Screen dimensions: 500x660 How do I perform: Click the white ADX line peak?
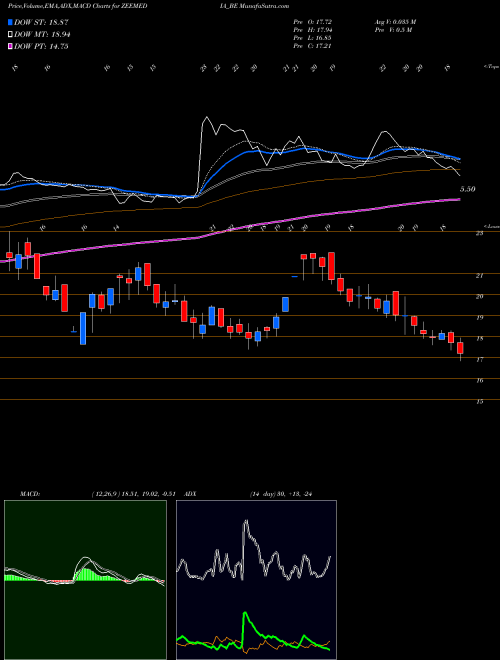(245, 522)
